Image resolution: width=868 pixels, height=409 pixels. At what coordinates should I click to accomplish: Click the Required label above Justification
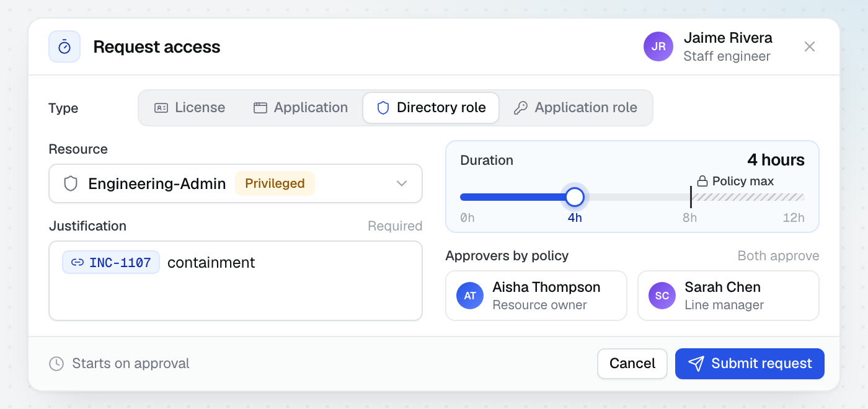click(395, 226)
